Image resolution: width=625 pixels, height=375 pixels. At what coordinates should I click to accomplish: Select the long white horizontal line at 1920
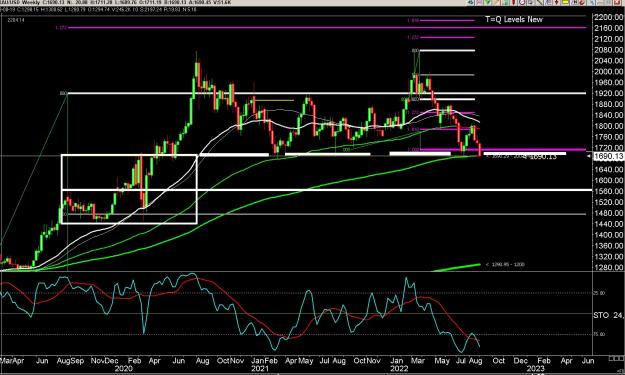pos(327,93)
